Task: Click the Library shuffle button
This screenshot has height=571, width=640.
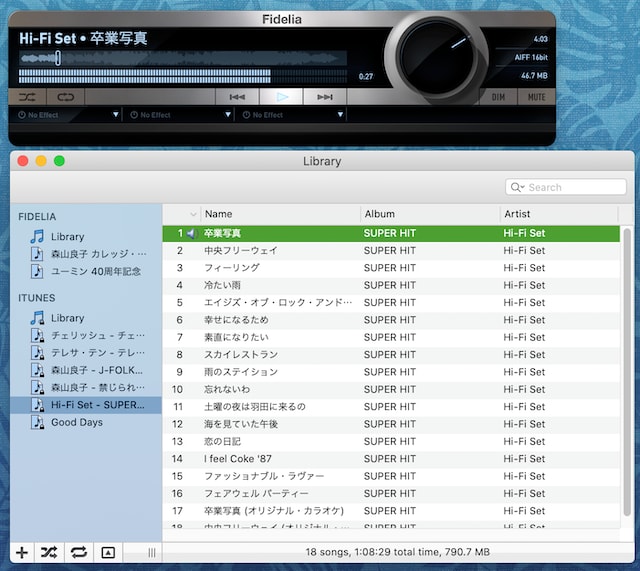Action: click(49, 553)
